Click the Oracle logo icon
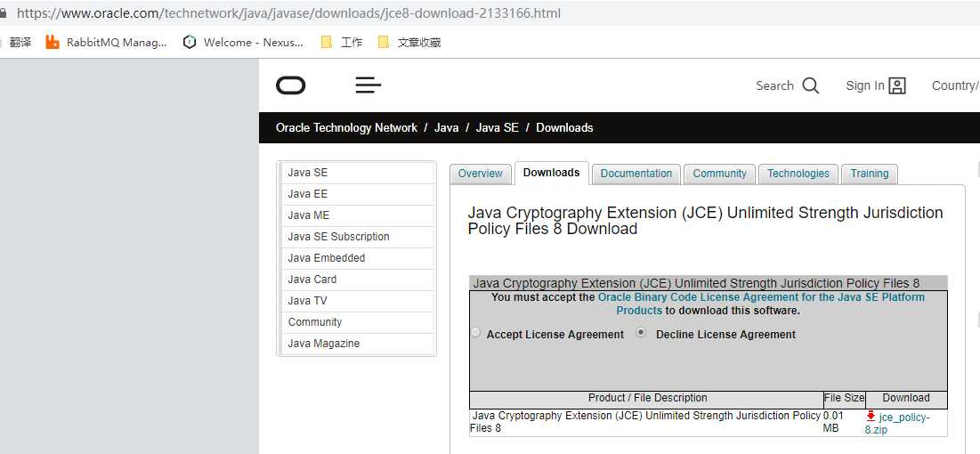980x454 pixels. 291,85
